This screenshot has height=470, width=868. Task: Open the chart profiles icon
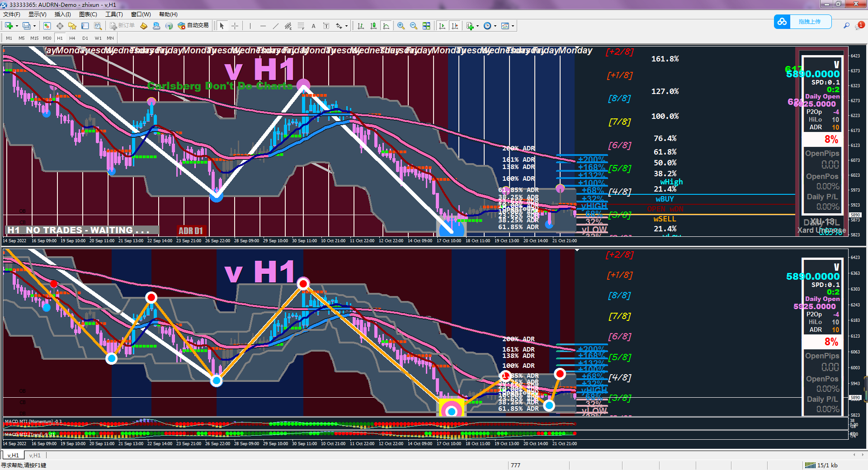pos(27,26)
